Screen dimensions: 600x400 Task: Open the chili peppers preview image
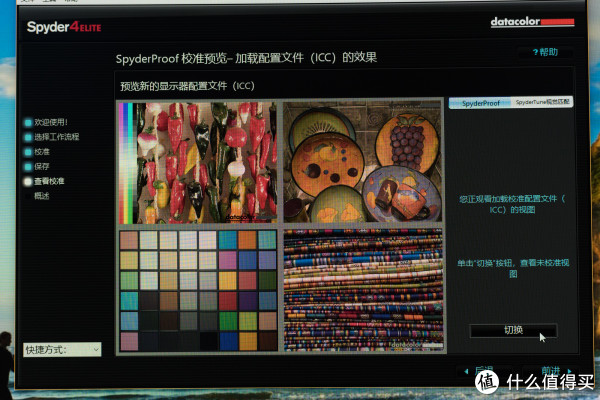202,162
